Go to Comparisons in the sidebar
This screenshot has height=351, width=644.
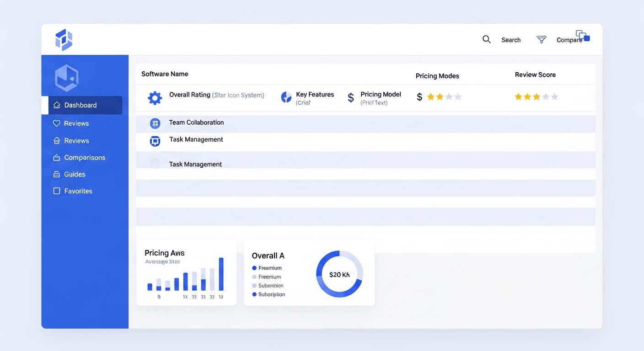pos(85,158)
